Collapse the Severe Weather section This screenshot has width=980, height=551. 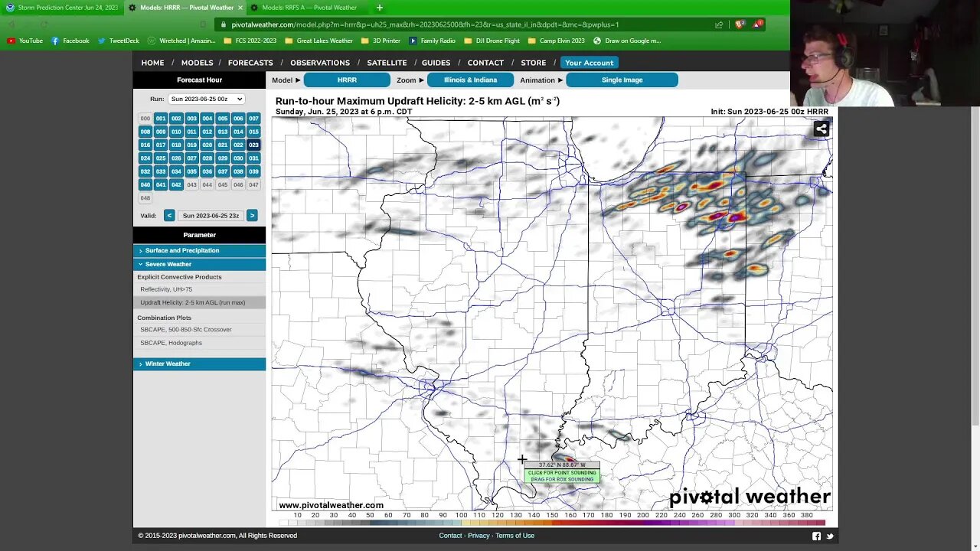coord(199,264)
